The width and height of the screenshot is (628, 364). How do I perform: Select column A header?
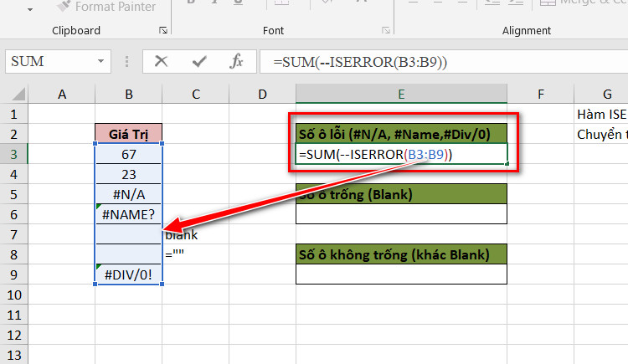pos(62,94)
